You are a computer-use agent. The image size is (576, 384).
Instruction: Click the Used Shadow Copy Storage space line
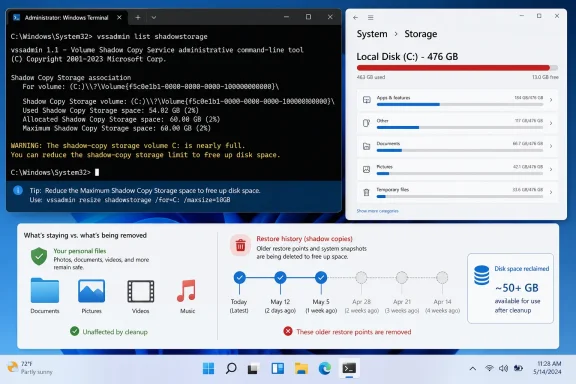(110, 110)
